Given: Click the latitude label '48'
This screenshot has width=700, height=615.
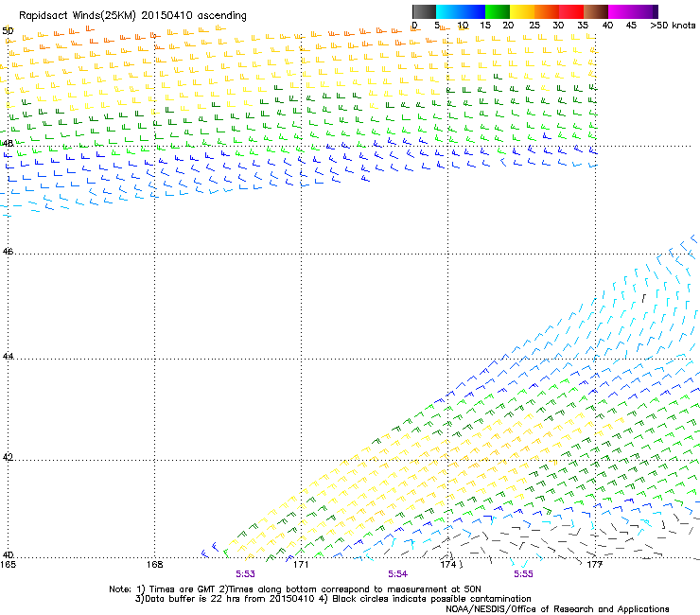Looking at the screenshot, I should pos(8,144).
